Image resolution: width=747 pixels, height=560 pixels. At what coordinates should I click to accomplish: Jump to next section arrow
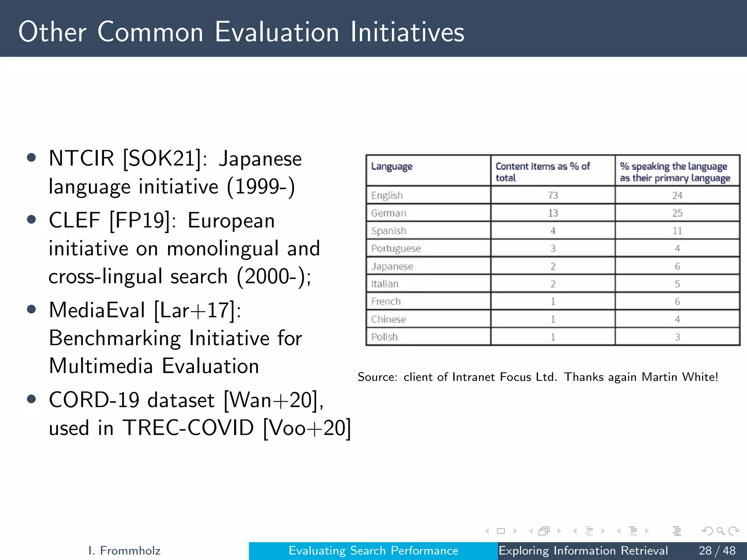pos(647,531)
